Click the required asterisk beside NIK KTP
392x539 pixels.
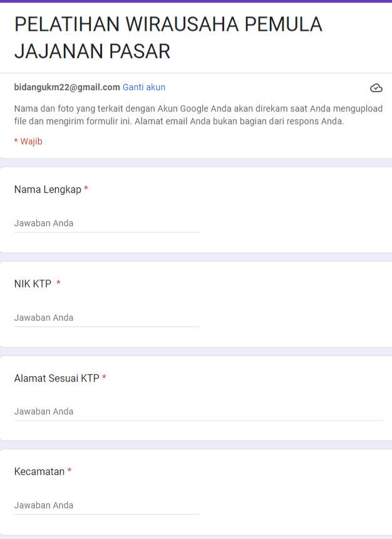coord(58,283)
